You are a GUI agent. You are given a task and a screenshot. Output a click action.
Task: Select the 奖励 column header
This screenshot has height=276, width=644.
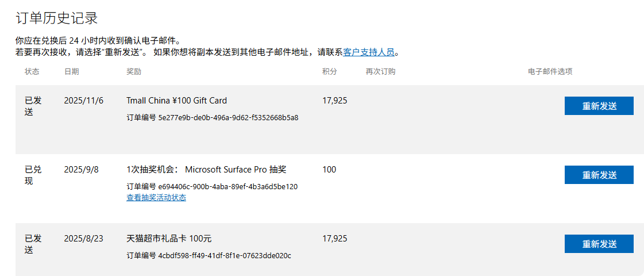[x=134, y=72]
